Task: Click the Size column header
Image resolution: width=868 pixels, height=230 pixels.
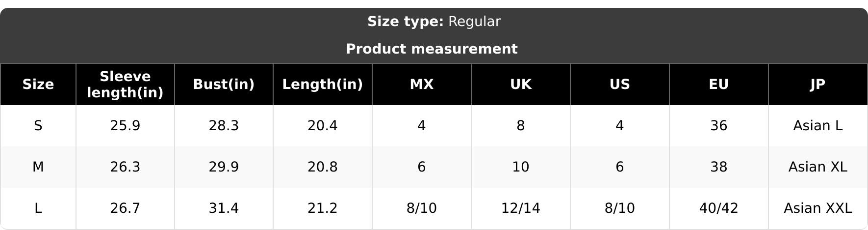Action: [38, 85]
